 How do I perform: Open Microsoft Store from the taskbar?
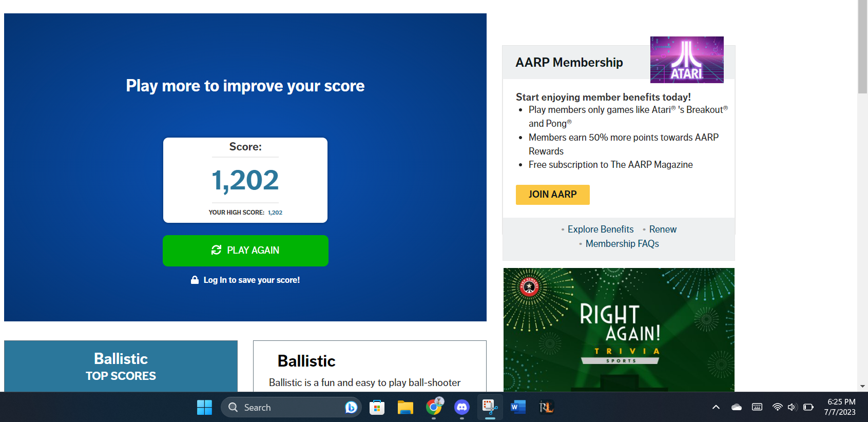point(377,407)
